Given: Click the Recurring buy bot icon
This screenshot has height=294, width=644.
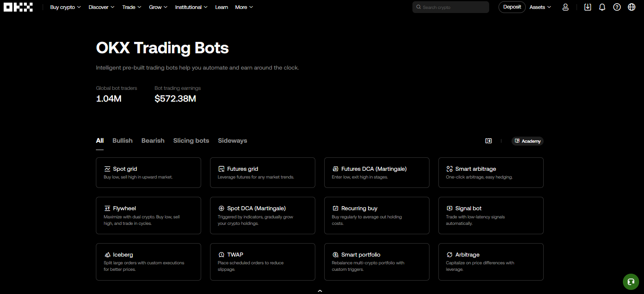Looking at the screenshot, I should (336, 208).
